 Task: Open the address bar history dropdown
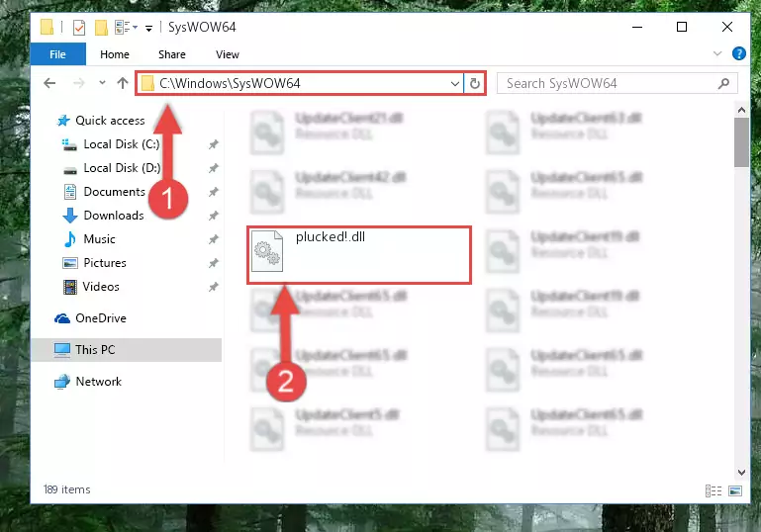click(455, 83)
